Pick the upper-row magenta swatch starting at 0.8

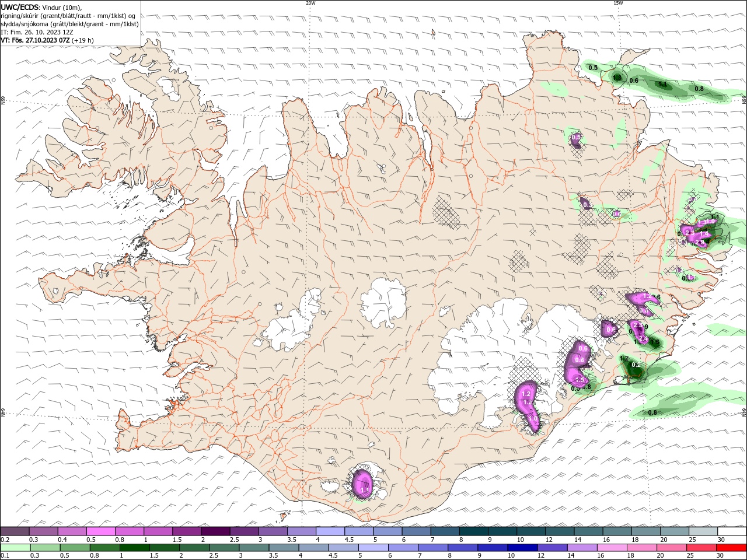tap(130, 531)
